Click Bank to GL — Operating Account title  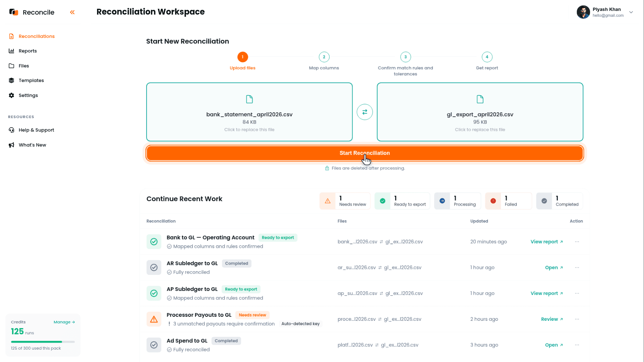(x=210, y=237)
